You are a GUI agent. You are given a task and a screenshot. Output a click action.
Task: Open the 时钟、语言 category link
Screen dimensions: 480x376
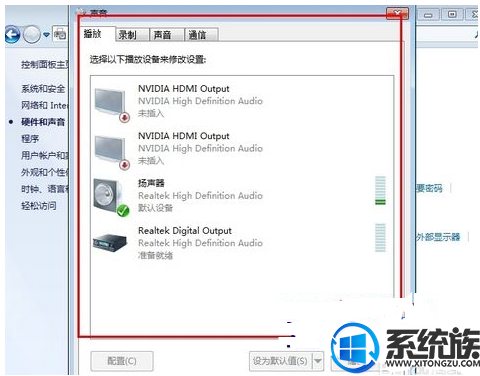45,189
